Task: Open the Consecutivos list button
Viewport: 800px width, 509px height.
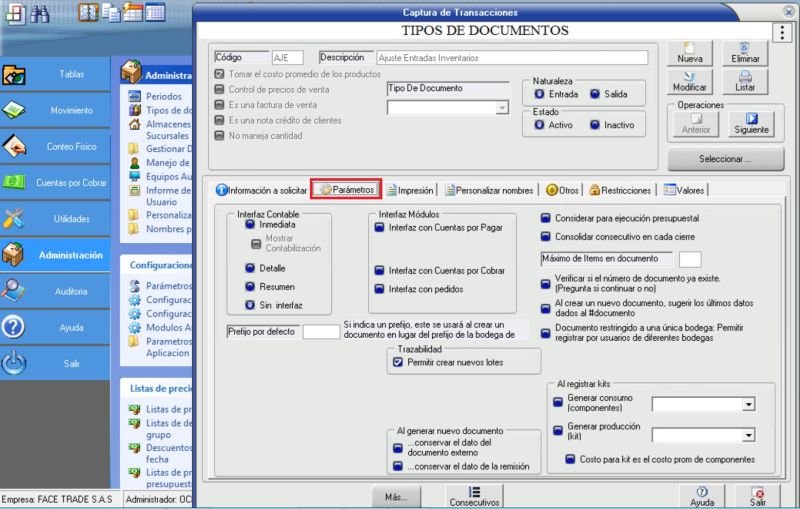Action: coord(474,496)
